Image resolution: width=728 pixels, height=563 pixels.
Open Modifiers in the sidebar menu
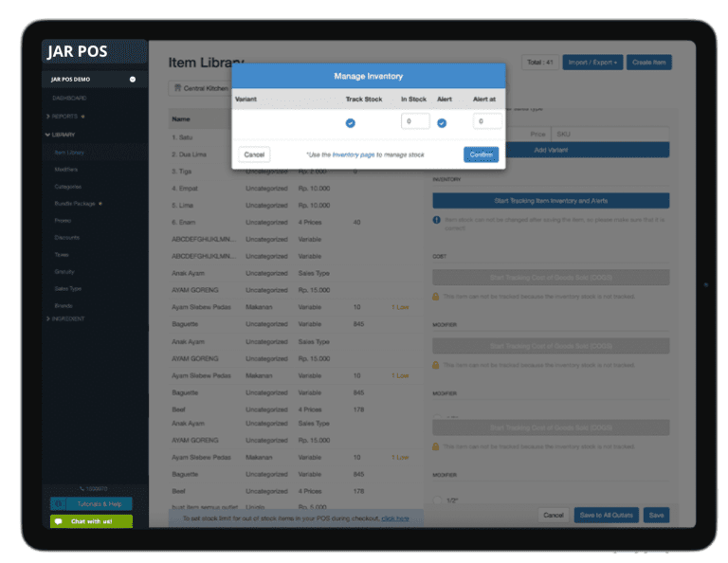66,169
